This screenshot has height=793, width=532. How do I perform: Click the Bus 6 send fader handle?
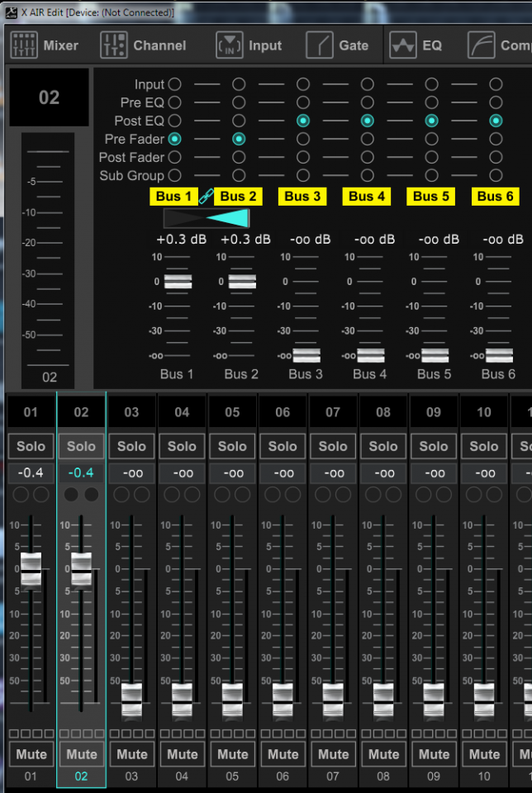499,355
